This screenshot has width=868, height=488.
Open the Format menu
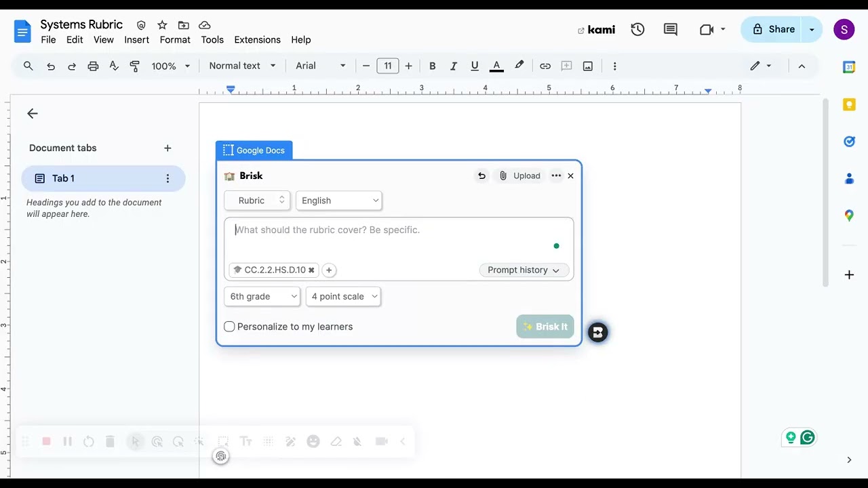tap(175, 40)
